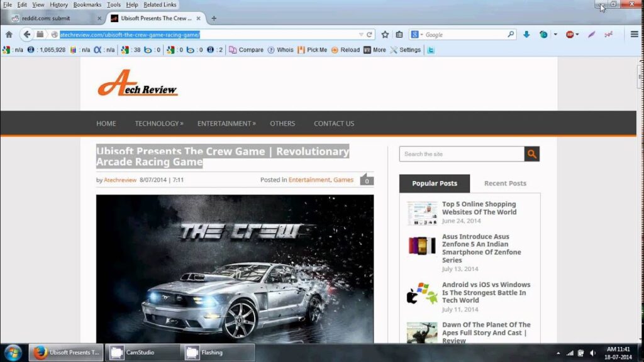Click The Crew featured car image

[x=235, y=269]
